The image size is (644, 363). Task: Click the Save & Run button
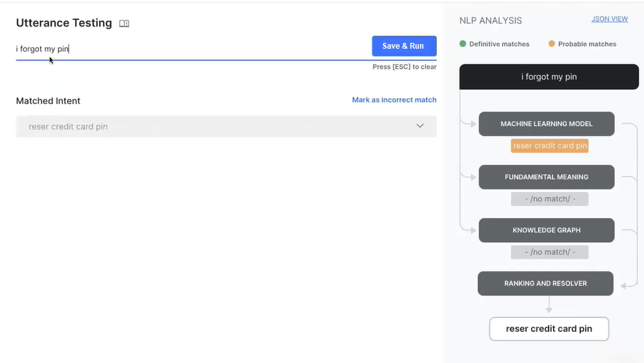(404, 46)
